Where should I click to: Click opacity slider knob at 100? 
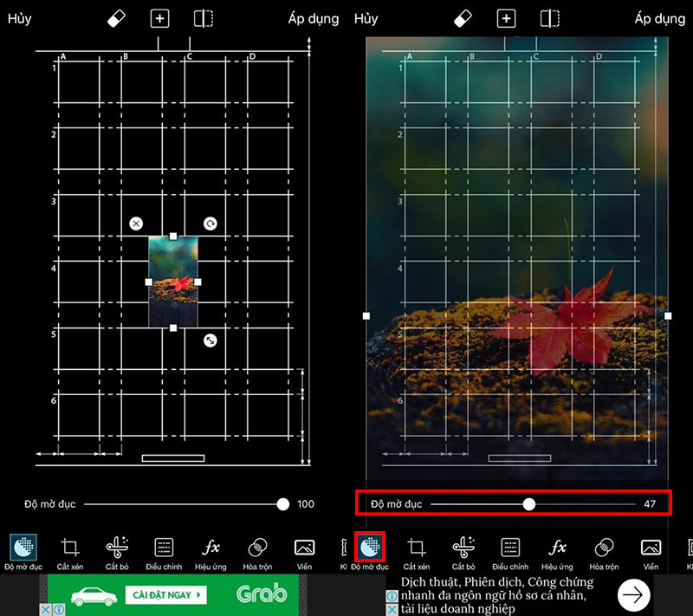[x=283, y=504]
